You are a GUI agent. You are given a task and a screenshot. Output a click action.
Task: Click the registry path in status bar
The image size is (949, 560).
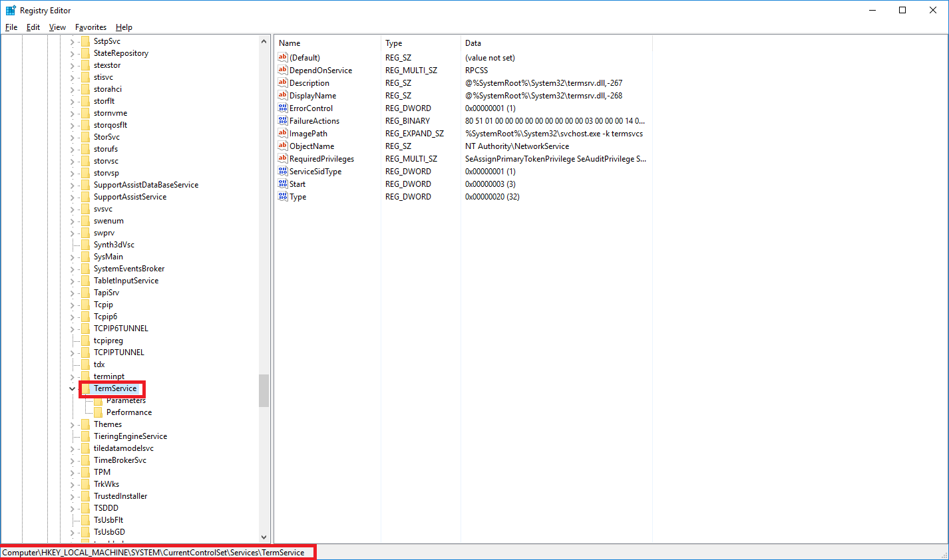[154, 552]
